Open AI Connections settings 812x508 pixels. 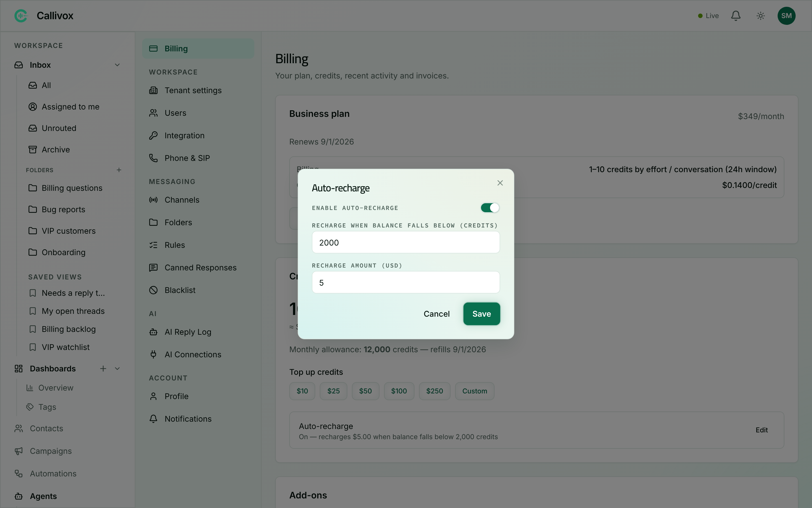point(198,354)
